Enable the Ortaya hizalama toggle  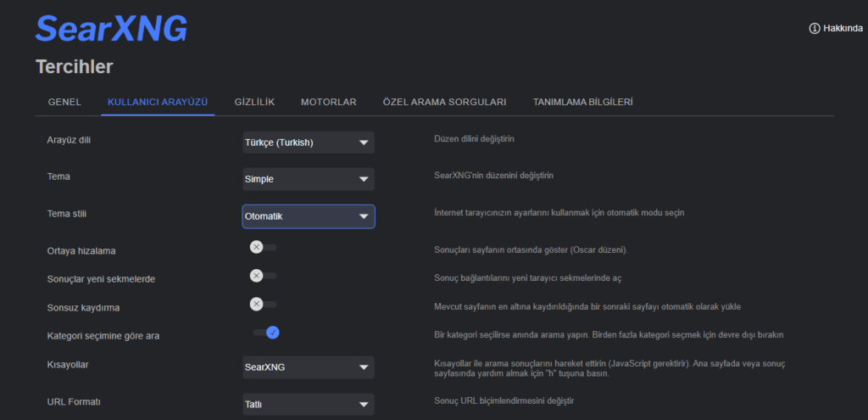[x=263, y=248]
